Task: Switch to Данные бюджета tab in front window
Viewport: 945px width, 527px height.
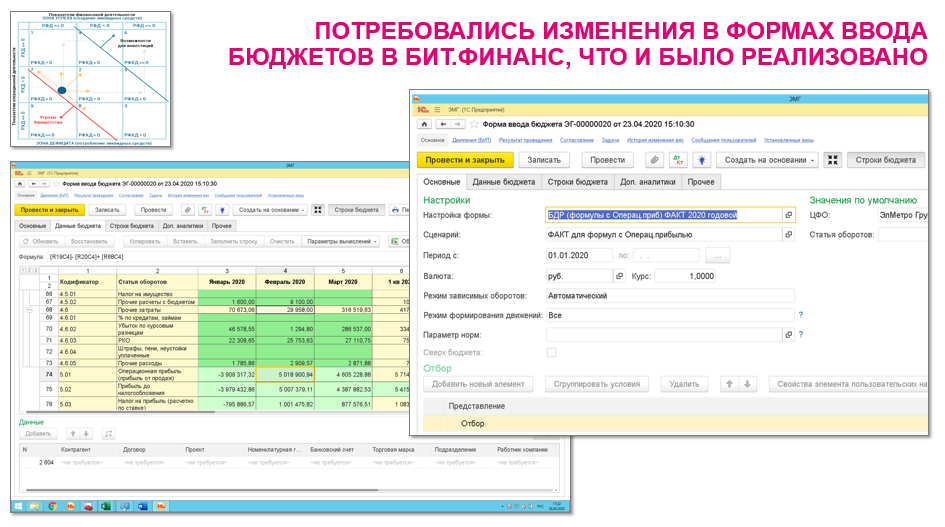Action: [x=503, y=181]
